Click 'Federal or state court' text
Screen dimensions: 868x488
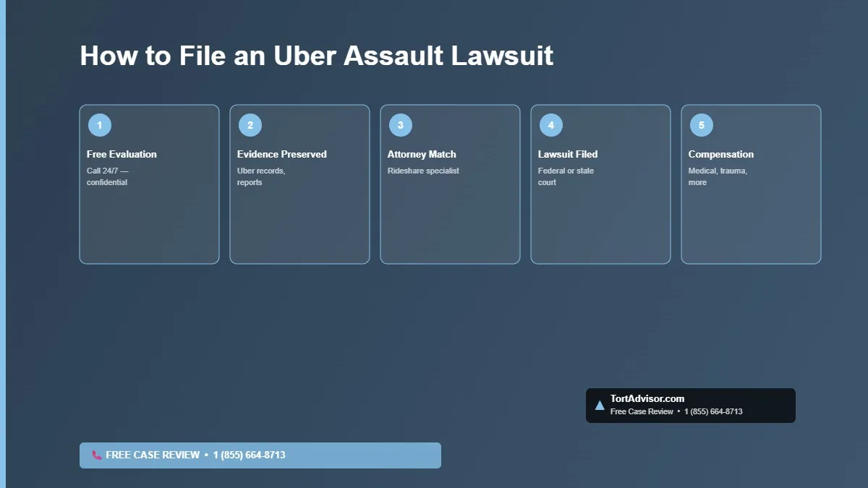click(x=566, y=176)
